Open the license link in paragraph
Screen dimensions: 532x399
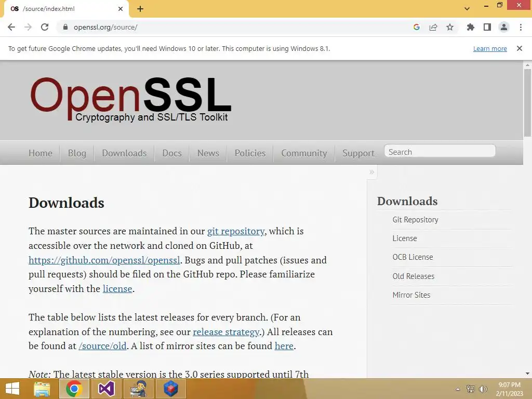point(117,289)
